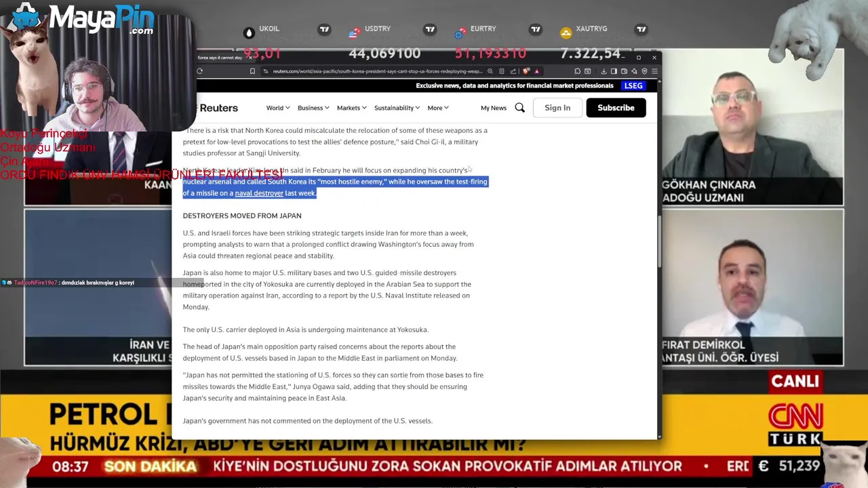
Task: Bookmark this page in the address bar
Action: 252,71
